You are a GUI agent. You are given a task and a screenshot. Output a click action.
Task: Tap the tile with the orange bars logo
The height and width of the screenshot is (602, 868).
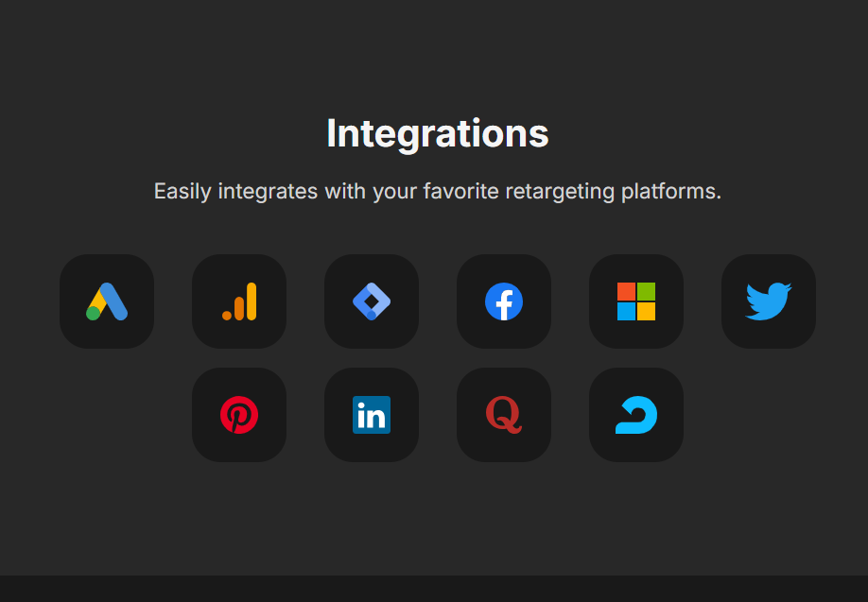[239, 301]
